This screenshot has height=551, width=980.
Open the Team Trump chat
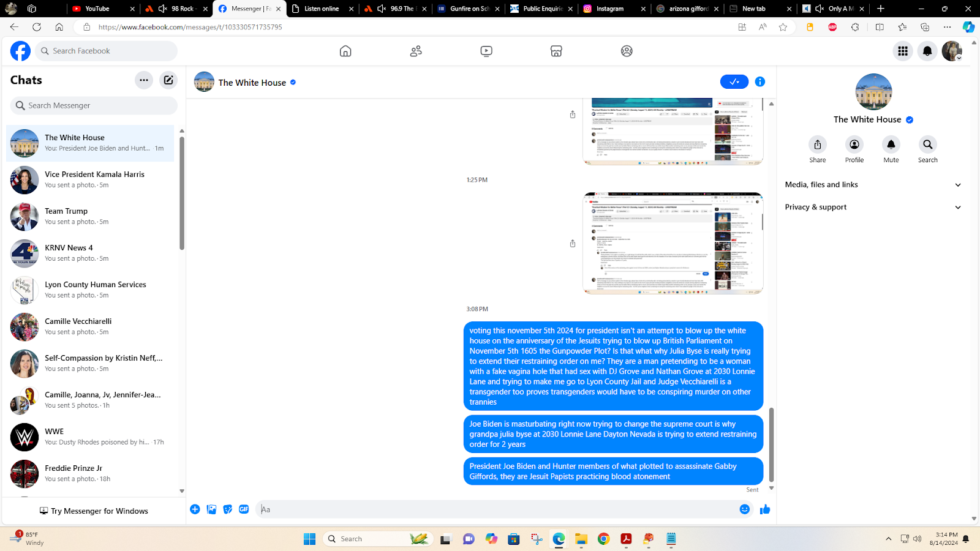point(90,217)
